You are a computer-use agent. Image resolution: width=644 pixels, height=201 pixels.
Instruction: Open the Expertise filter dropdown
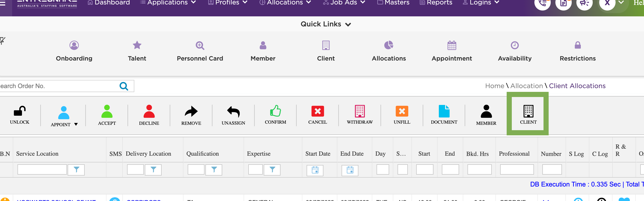[x=272, y=170]
